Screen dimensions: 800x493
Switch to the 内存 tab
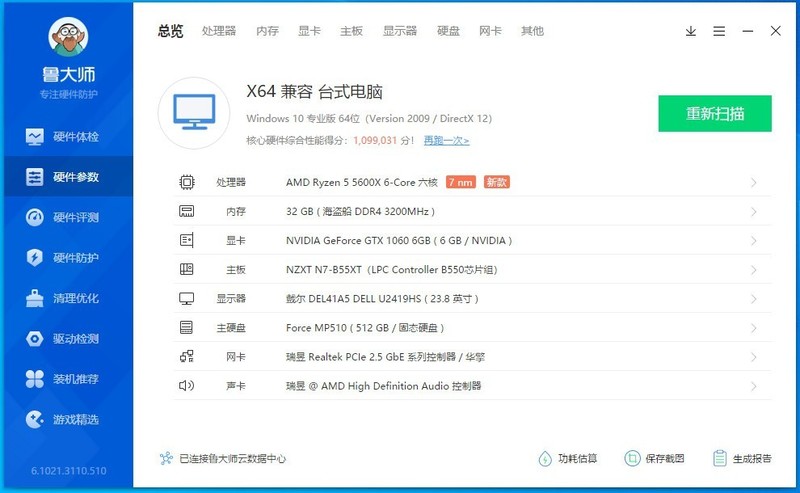click(x=267, y=31)
